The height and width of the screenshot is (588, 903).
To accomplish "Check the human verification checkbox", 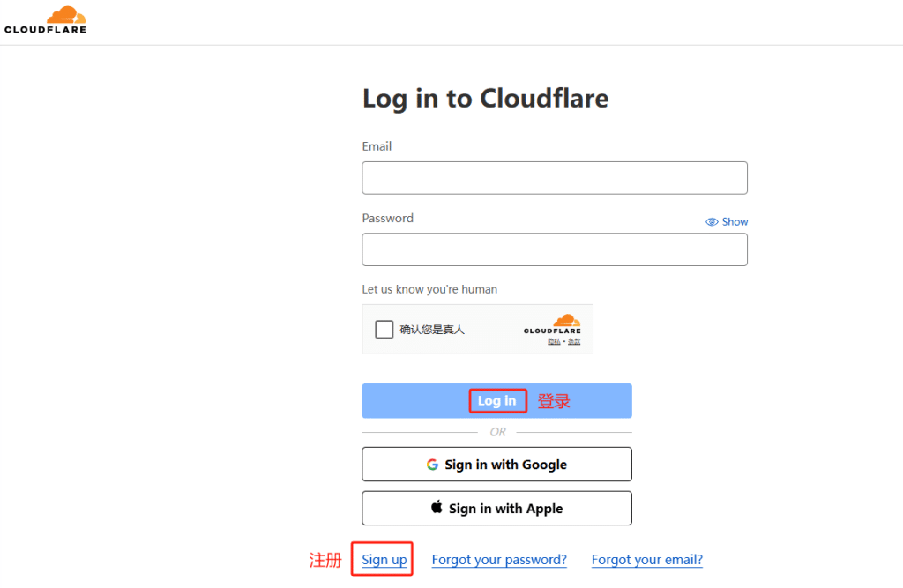I will pos(384,330).
